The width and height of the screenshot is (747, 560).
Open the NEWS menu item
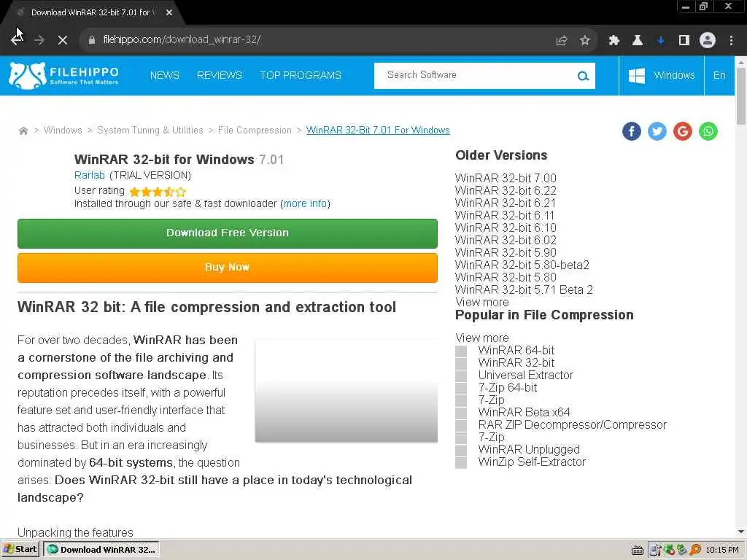coord(164,75)
